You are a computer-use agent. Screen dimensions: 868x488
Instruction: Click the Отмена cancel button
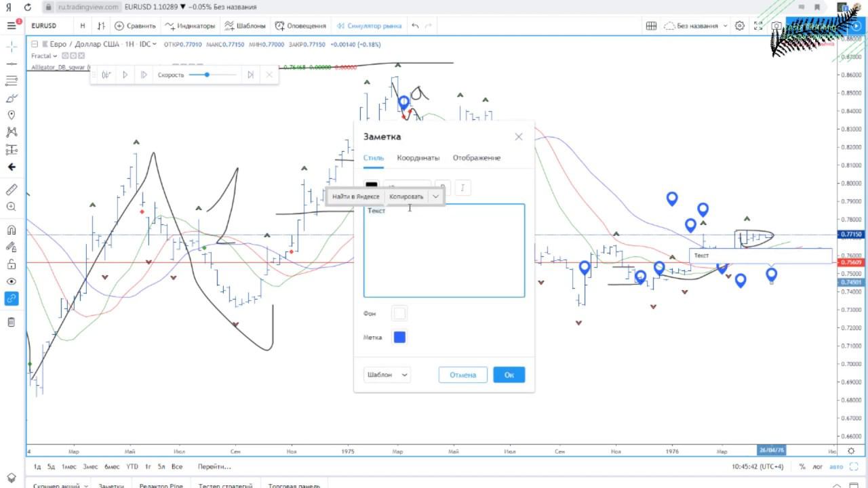pos(463,375)
